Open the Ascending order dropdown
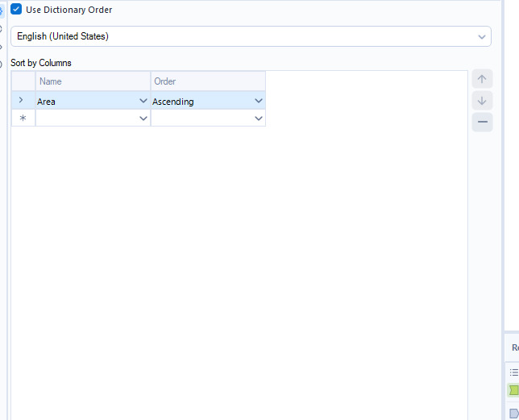This screenshot has width=519, height=420. (x=258, y=101)
